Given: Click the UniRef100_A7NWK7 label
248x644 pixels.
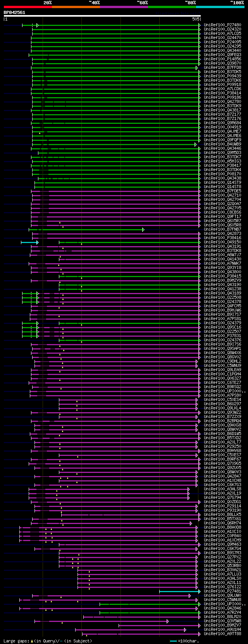Looking at the screenshot, I should 222,264.
